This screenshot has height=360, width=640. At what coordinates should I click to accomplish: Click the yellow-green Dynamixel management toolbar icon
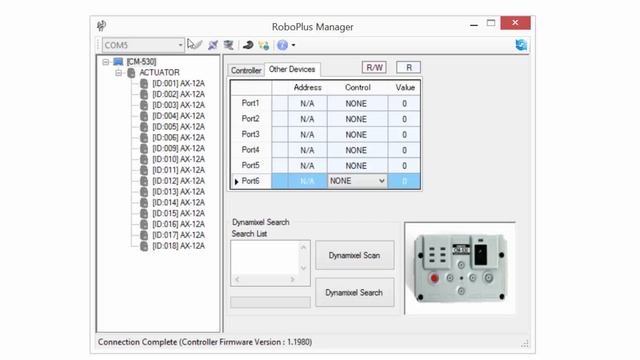(263, 45)
